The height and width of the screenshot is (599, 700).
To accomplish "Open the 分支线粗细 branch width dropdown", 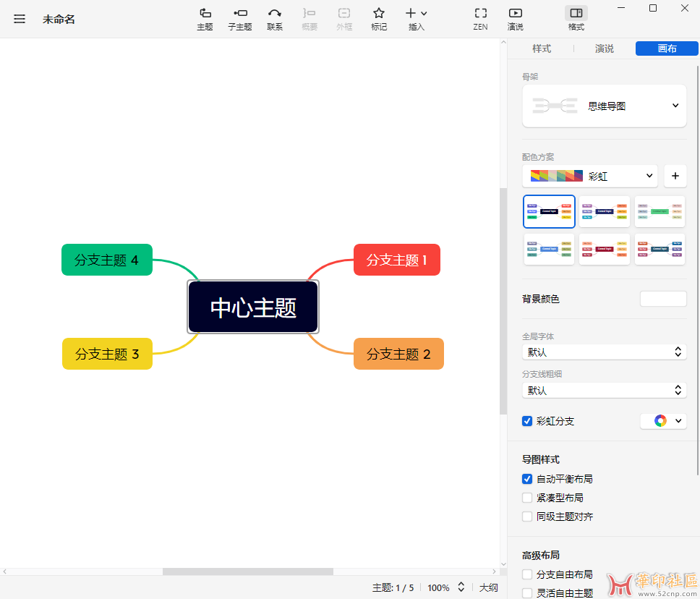I will pos(604,391).
